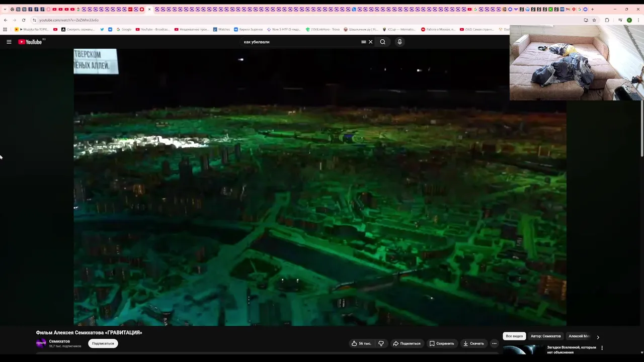Open the Кирилл Зырянов bookmark
The image size is (644, 362).
248,29
